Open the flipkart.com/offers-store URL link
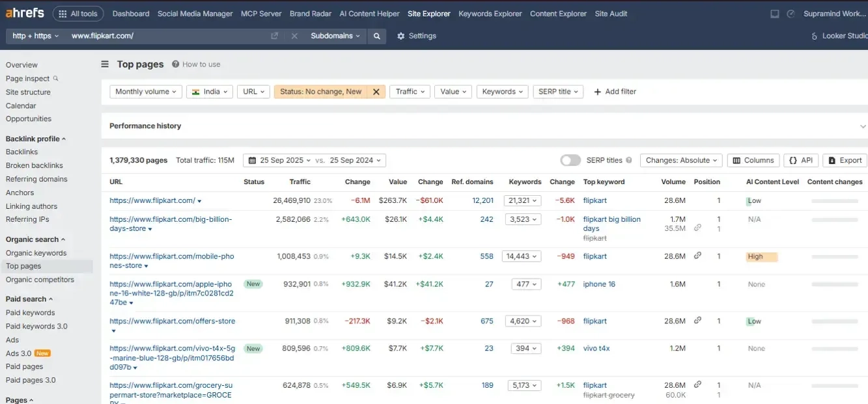This screenshot has height=404, width=868. (x=173, y=321)
